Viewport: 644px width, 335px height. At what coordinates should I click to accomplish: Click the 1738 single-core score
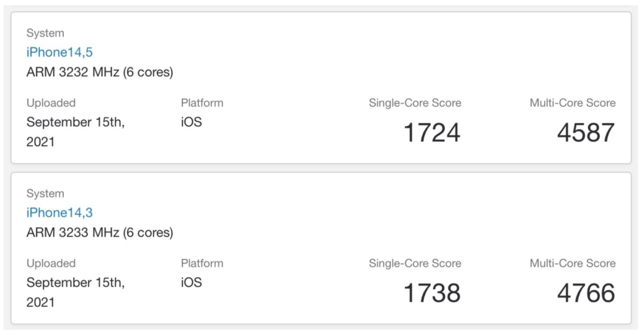pyautogui.click(x=432, y=293)
